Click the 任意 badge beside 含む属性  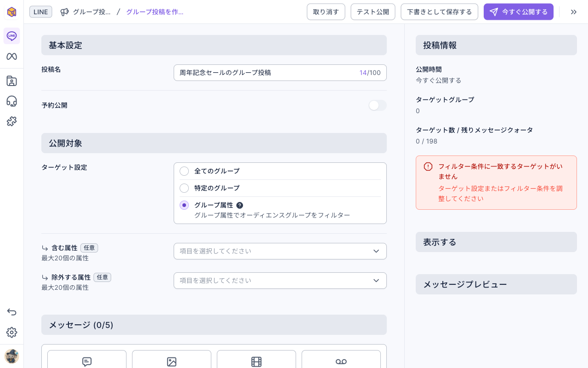tap(89, 248)
